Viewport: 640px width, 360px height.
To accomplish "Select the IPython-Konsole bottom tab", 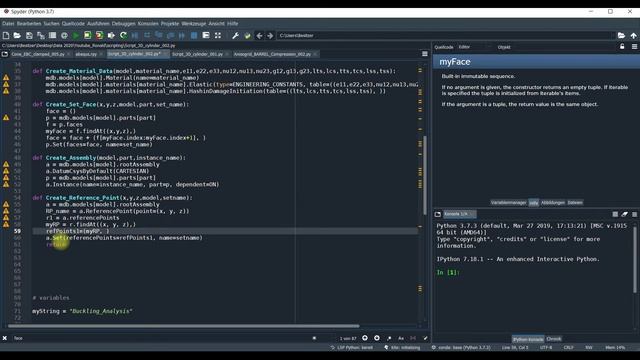I will 528,339.
